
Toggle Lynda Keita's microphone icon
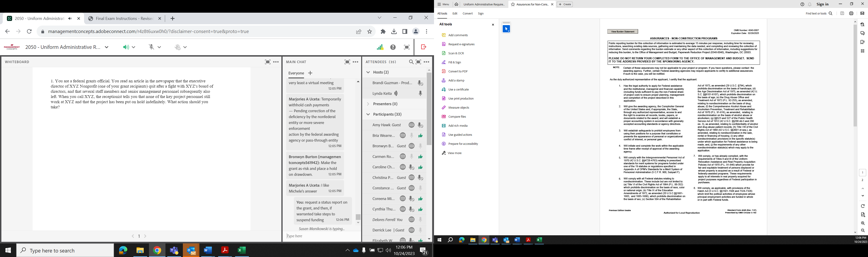(x=420, y=93)
